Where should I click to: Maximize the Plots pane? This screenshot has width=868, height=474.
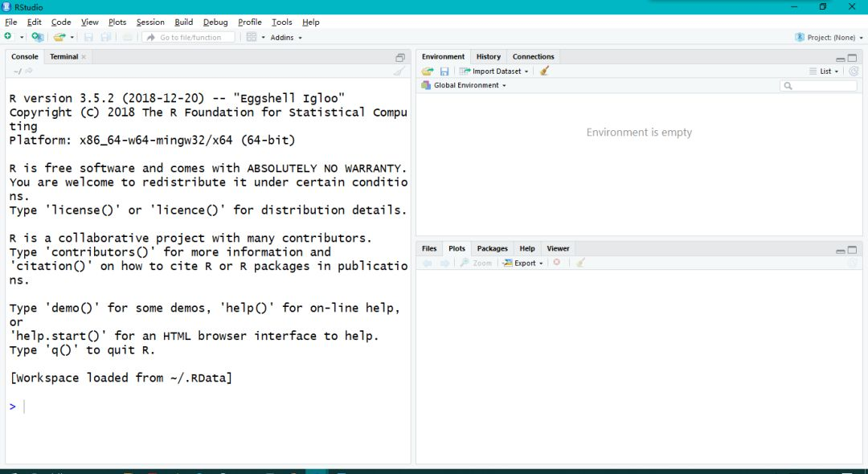(x=853, y=250)
